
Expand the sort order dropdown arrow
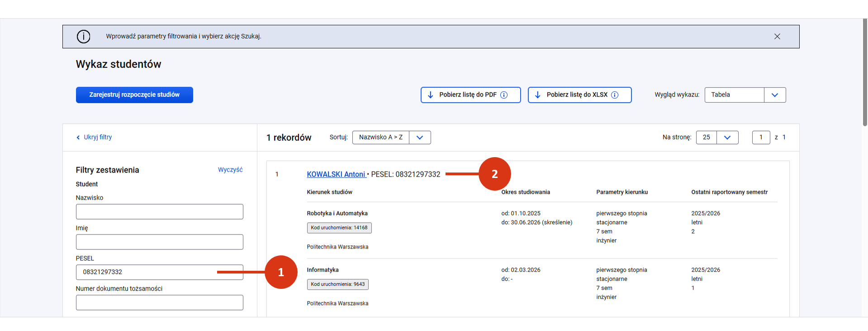(x=420, y=137)
